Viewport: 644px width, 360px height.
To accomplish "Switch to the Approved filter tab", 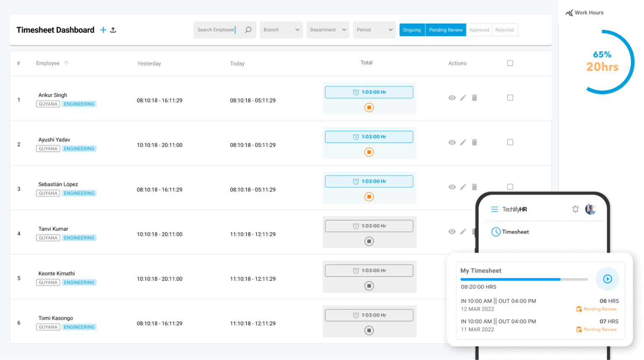I will coord(479,30).
